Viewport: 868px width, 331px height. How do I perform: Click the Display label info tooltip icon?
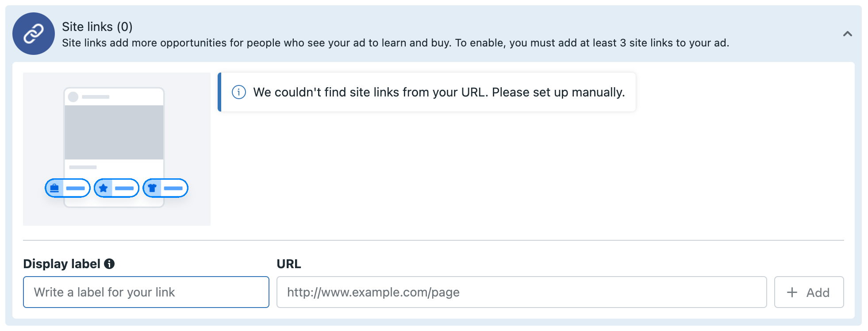(x=109, y=264)
